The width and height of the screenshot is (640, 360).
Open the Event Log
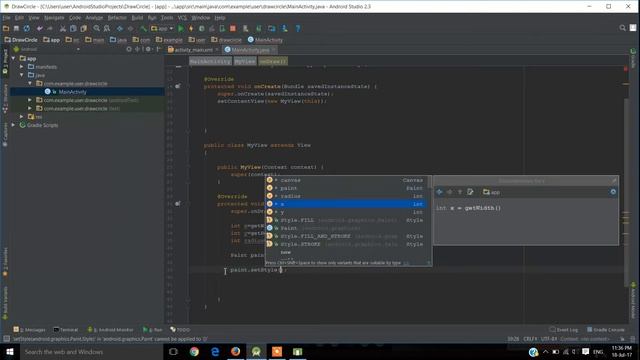point(564,329)
